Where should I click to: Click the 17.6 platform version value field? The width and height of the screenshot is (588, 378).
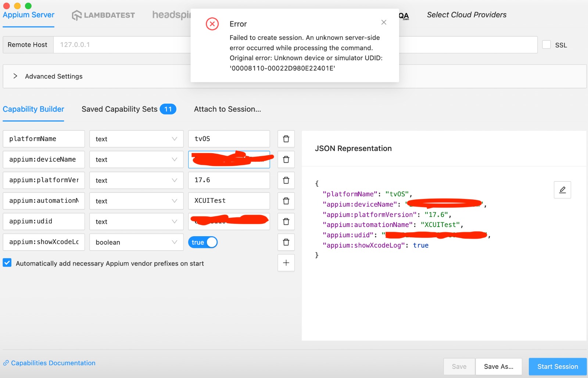229,180
